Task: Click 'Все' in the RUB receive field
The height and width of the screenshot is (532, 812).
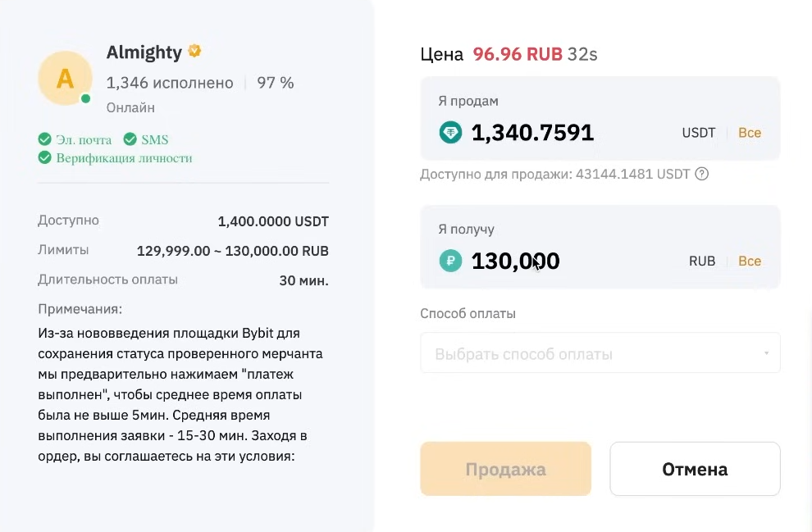Action: click(750, 261)
